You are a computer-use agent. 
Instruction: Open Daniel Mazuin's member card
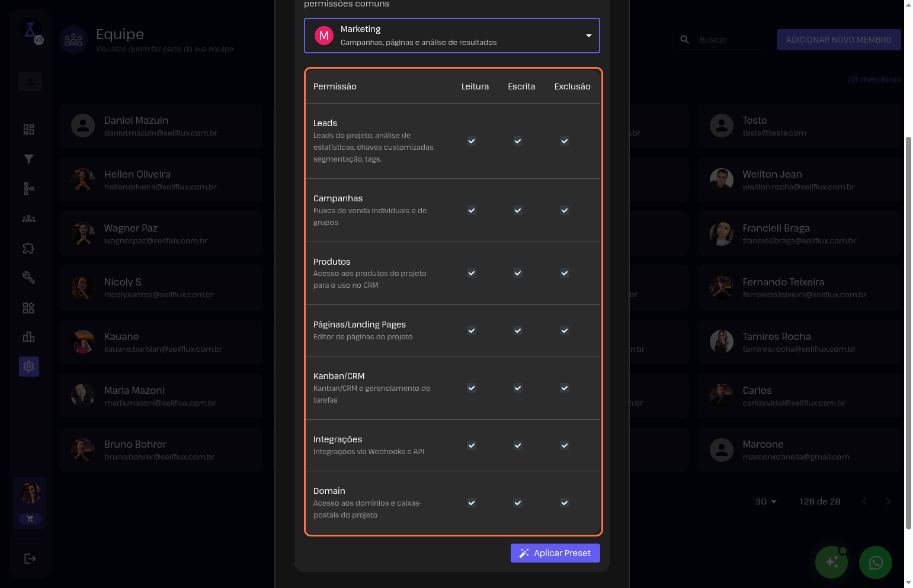tap(161, 126)
